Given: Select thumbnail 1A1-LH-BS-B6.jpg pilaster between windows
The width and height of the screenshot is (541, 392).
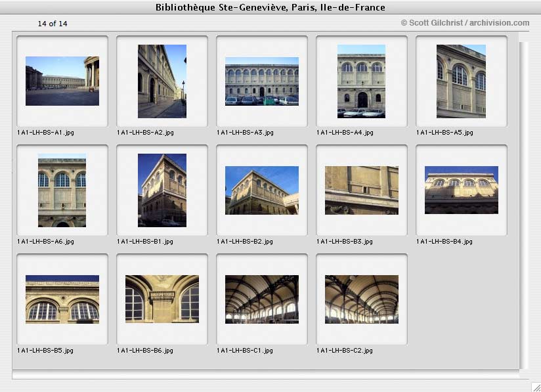Looking at the screenshot, I should [x=162, y=299].
